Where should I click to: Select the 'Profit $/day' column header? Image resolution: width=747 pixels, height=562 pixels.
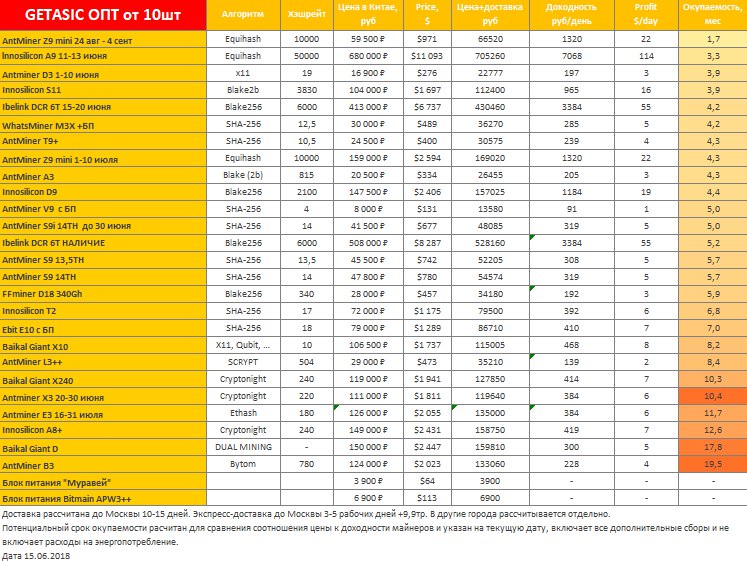(x=646, y=15)
